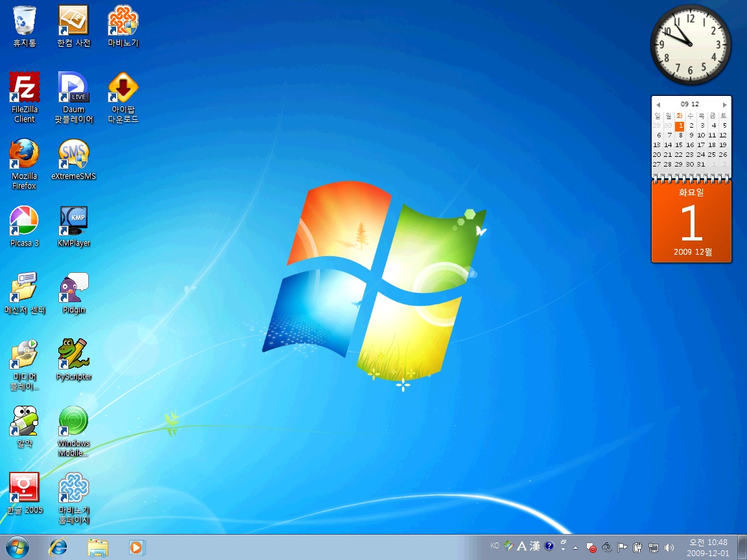
Task: Click the FileZilla Client desktop icon
Action: click(24, 98)
